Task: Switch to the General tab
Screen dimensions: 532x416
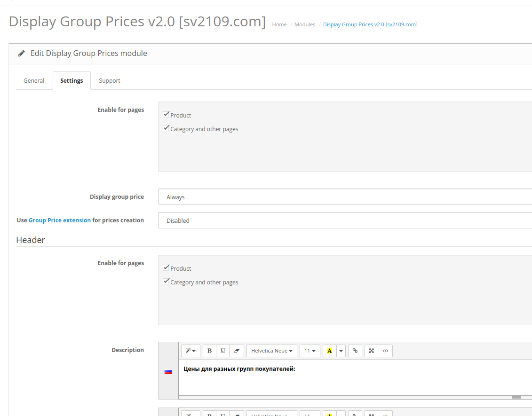Action: (x=34, y=81)
